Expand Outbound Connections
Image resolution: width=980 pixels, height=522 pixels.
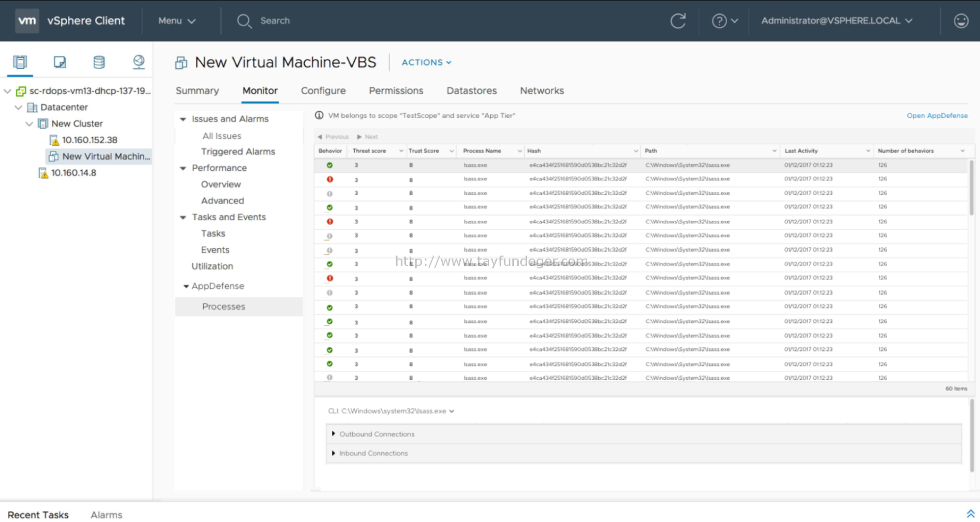tap(333, 434)
